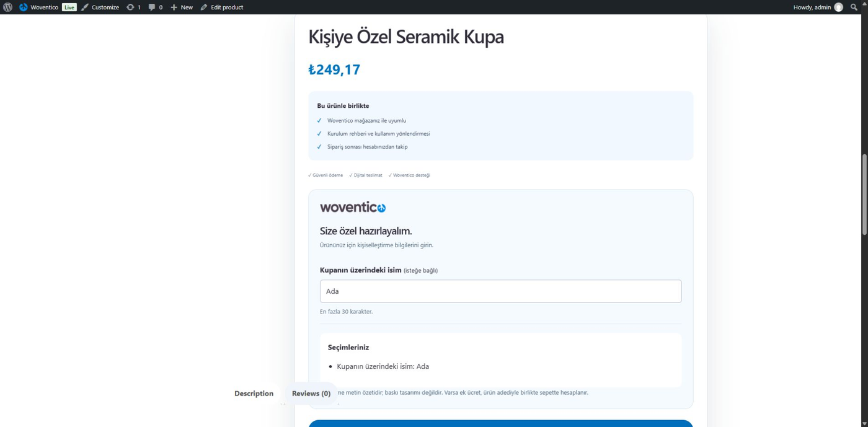Open the admin bar search icon

pos(854,7)
